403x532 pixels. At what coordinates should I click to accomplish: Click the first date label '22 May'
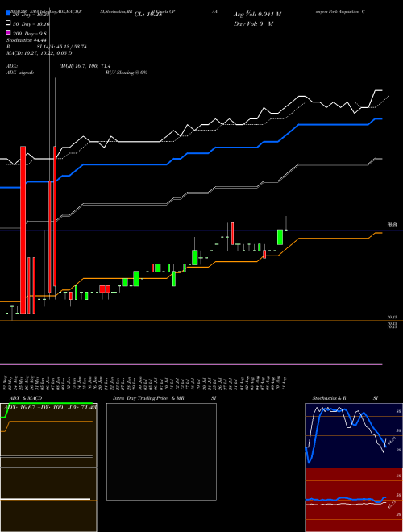coord(5,383)
